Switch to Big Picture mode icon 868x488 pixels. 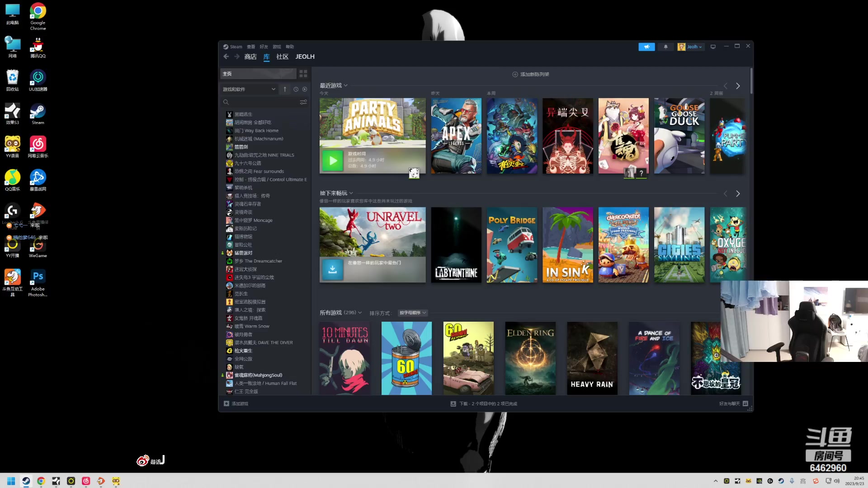point(713,47)
